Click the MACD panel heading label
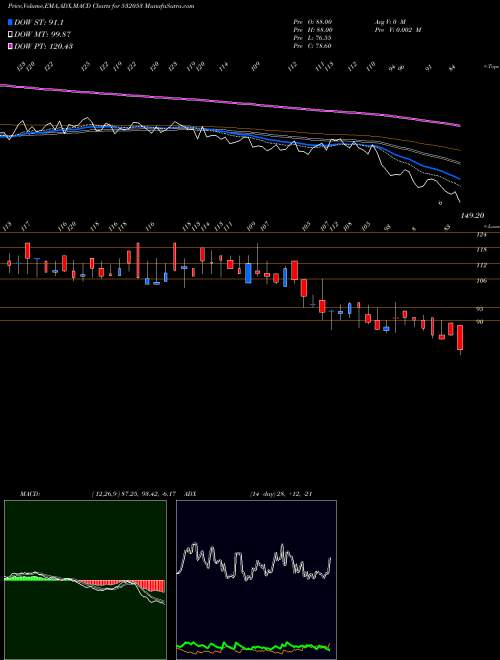Viewport: 500px width, 660px height. point(29,494)
